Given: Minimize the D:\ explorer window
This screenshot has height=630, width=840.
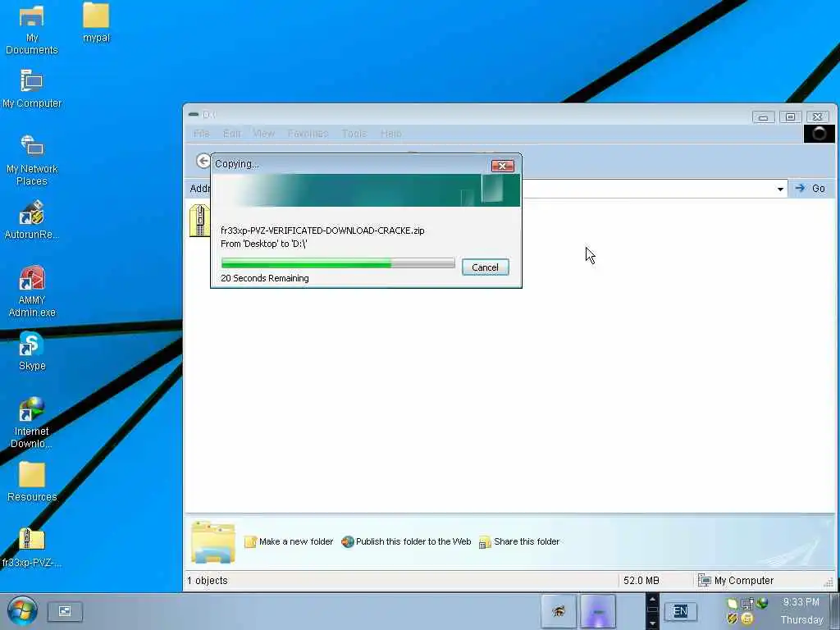Looking at the screenshot, I should pos(764,116).
